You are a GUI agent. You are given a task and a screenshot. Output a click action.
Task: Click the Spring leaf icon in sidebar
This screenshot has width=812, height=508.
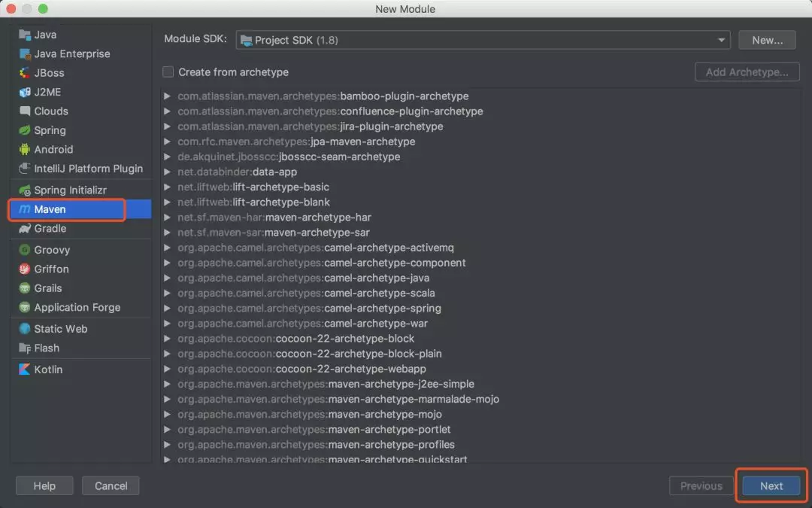pos(25,130)
